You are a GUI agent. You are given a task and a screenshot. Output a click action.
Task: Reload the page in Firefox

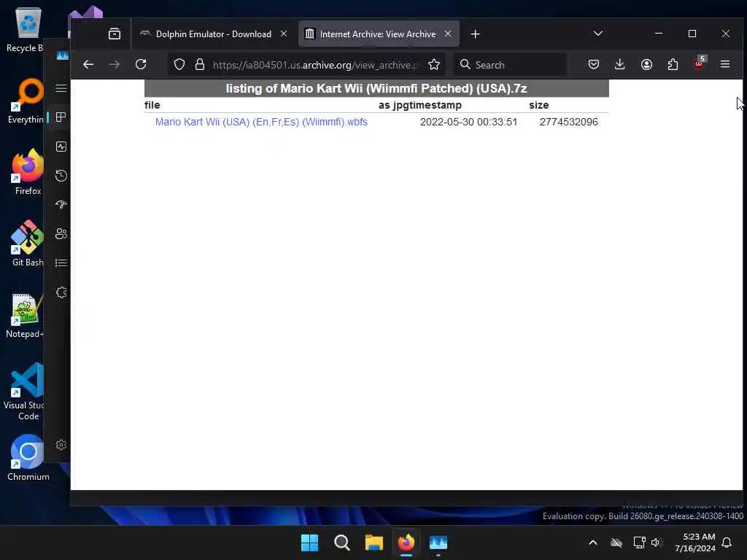(141, 65)
